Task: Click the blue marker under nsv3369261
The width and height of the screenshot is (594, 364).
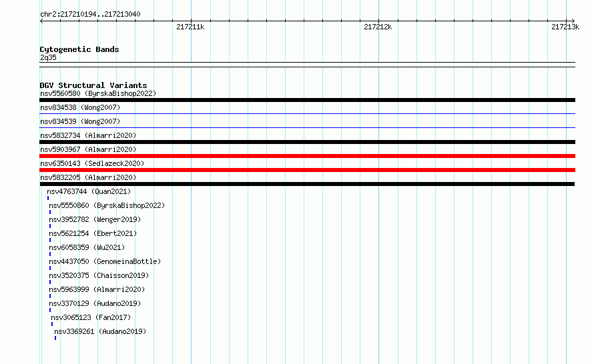Action: (x=55, y=338)
